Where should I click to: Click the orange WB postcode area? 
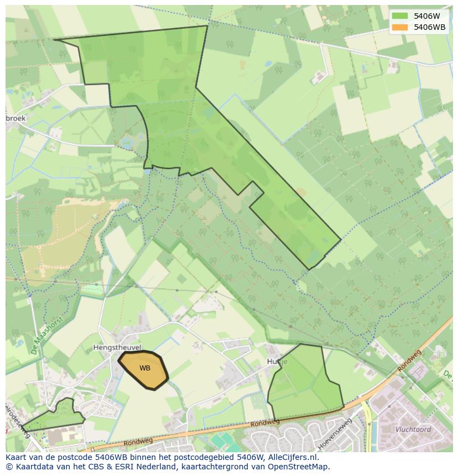[x=144, y=369]
